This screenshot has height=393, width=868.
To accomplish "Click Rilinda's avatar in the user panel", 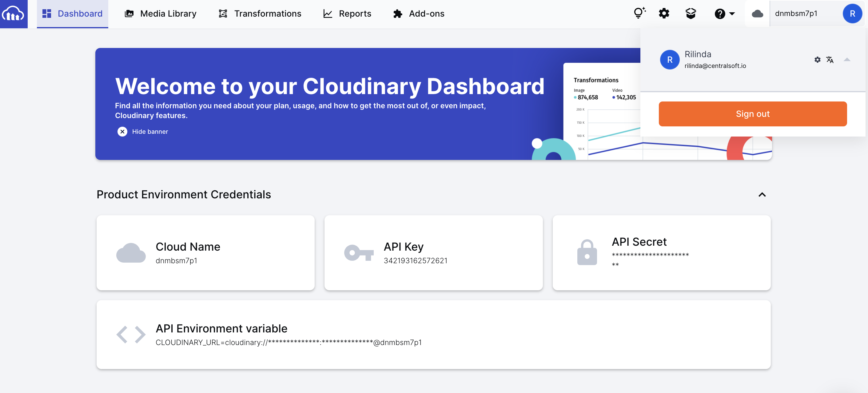I will [670, 60].
